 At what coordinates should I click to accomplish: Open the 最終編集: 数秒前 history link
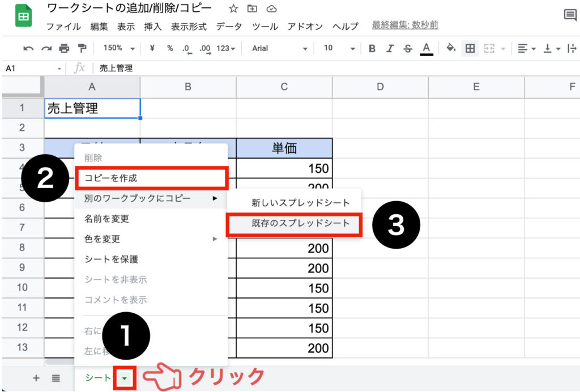[405, 25]
